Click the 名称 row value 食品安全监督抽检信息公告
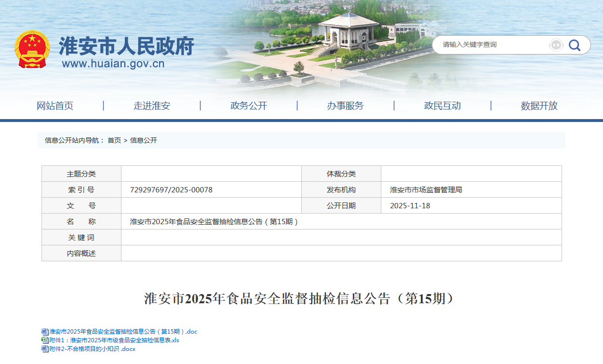 pyautogui.click(x=214, y=222)
